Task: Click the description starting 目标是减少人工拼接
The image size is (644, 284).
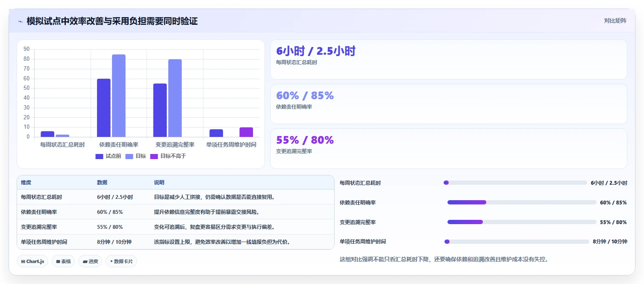Action: point(214,197)
